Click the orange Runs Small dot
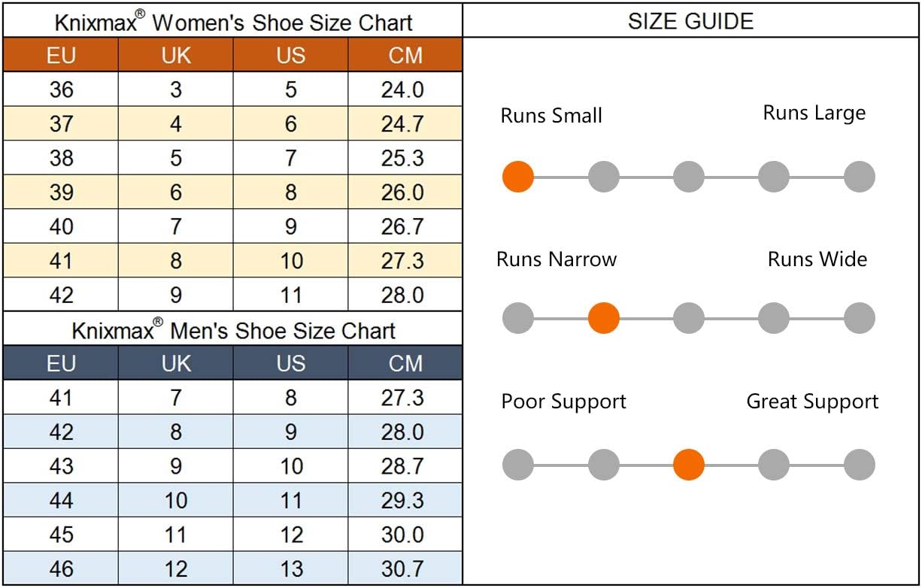Image resolution: width=922 pixels, height=588 pixels. coord(518,177)
